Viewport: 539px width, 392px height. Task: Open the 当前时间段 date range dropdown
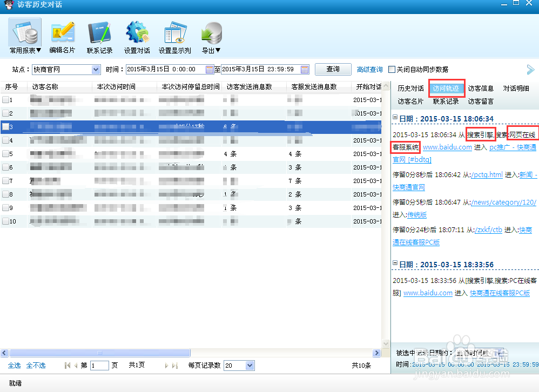point(480,353)
